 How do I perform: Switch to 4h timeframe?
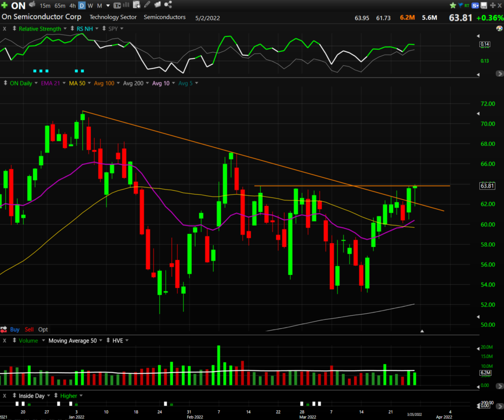point(72,6)
